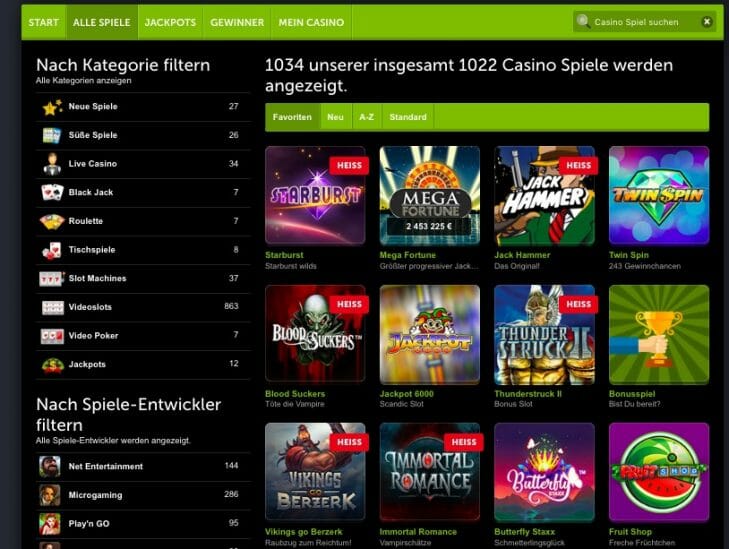
Task: Click the Jack Hammer title link
Action: click(522, 255)
